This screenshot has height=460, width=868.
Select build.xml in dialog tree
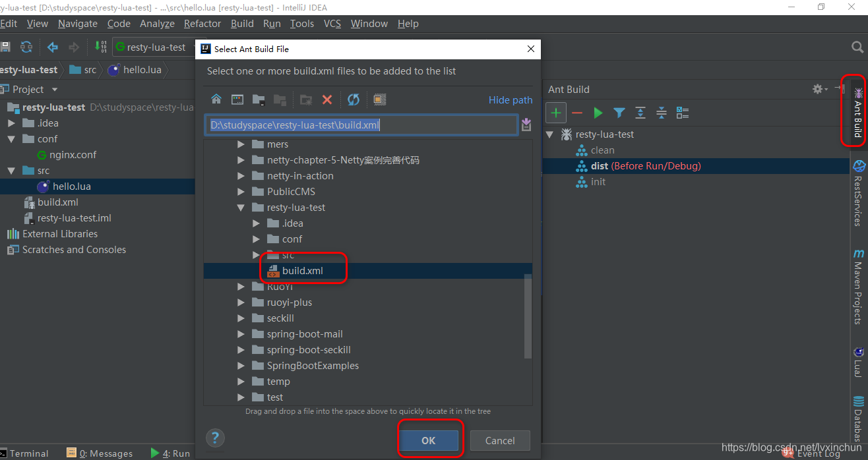click(x=303, y=271)
